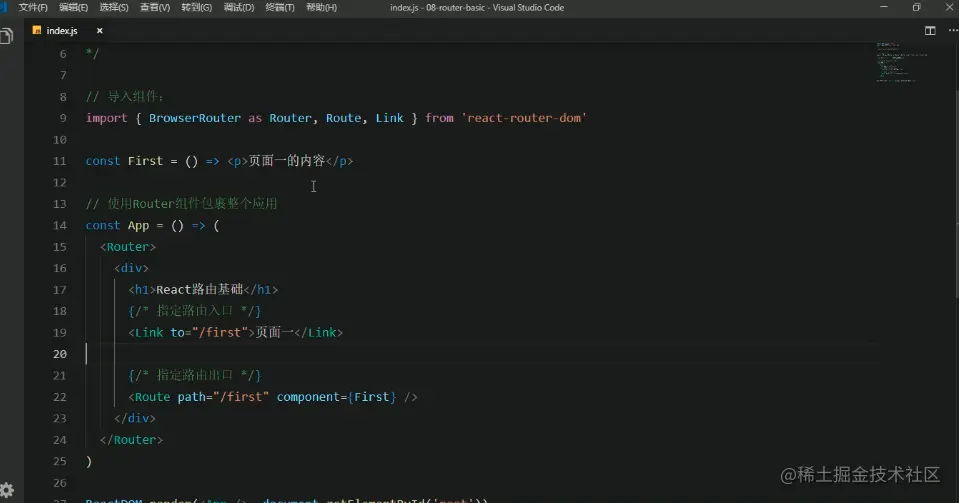Click 页面一的内容 text on line 11

point(286,161)
